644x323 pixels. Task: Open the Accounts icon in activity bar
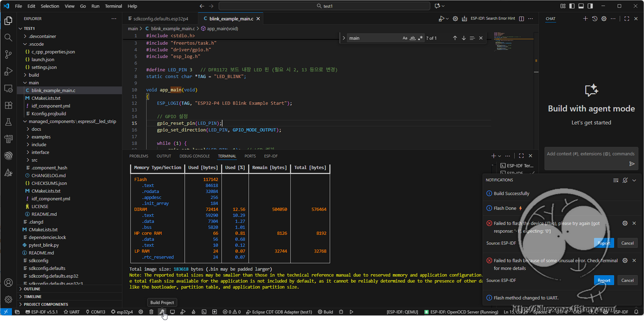click(8, 283)
